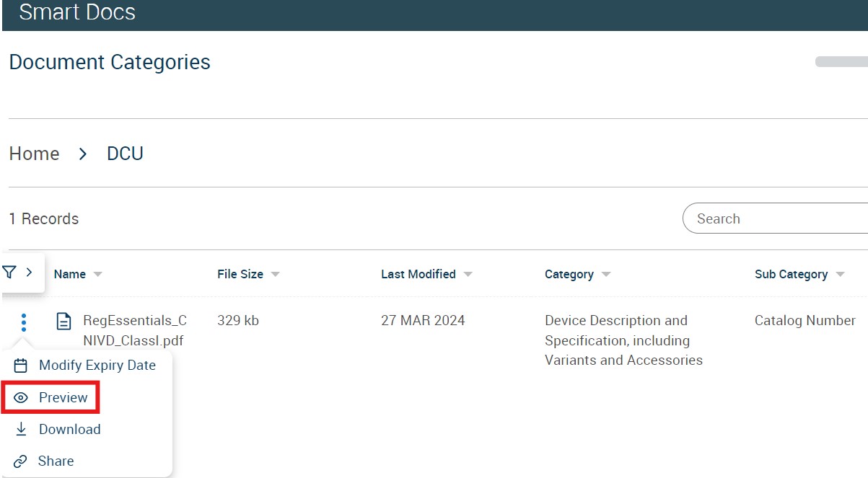
Task: Click the Sub Category column header
Action: pos(791,274)
